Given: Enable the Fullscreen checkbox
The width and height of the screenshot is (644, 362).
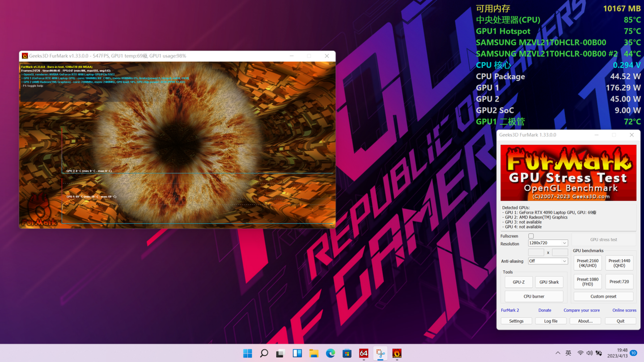Looking at the screenshot, I should (531, 236).
